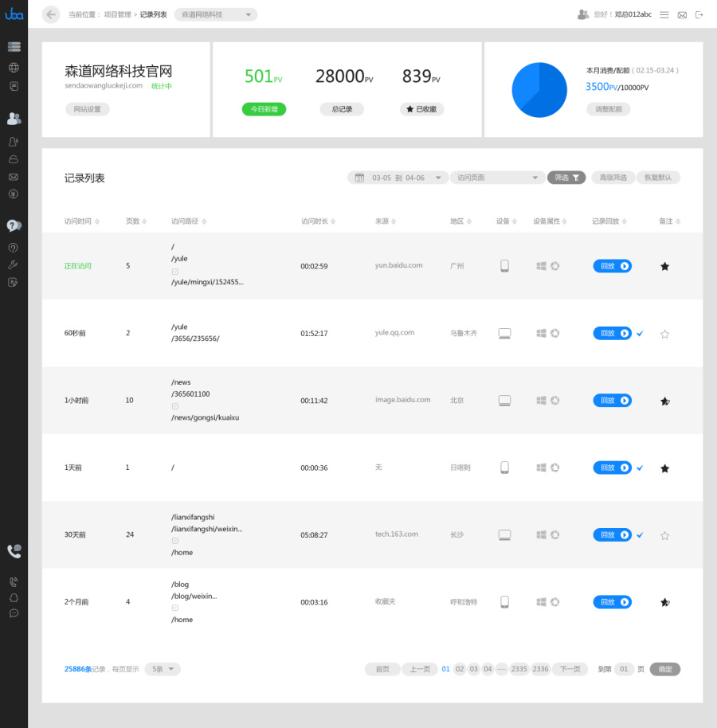Click the wrench tools icon in sidebar
Viewport: 717px width, 728px height.
pyautogui.click(x=14, y=264)
